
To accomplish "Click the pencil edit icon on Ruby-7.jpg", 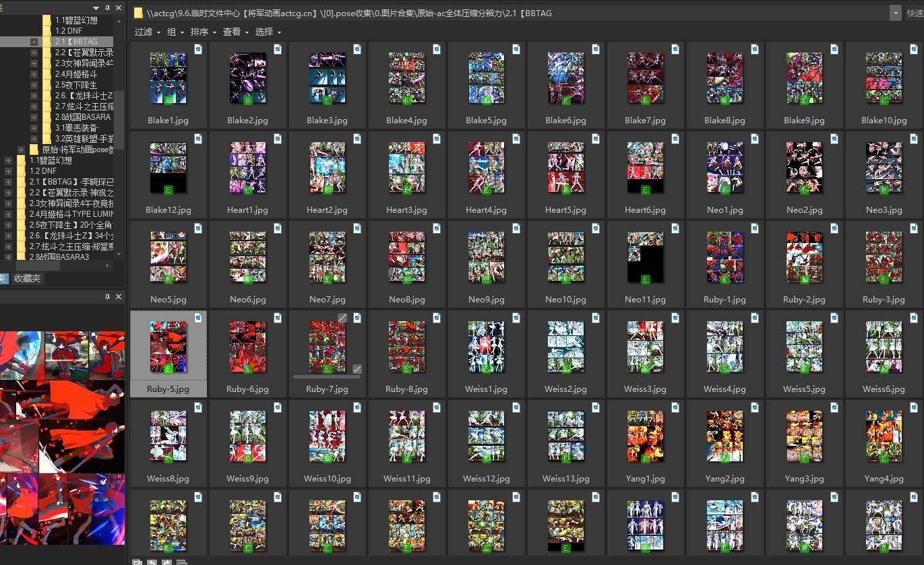I will [342, 318].
